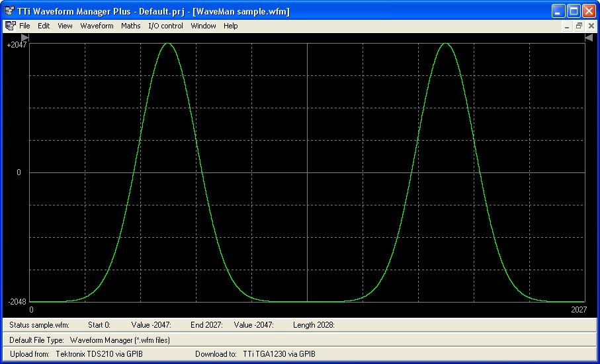Open the Maths menu
600x364 pixels.
pyautogui.click(x=131, y=26)
